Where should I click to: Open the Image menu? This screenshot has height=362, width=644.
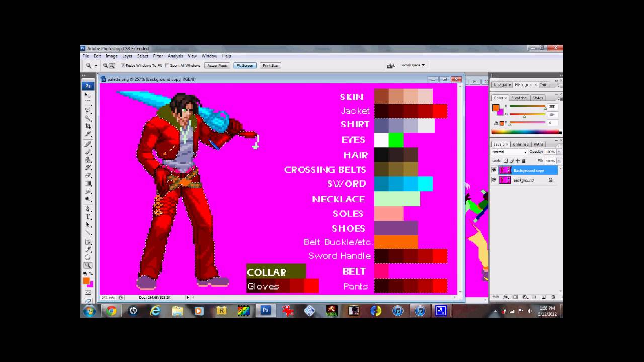point(111,56)
